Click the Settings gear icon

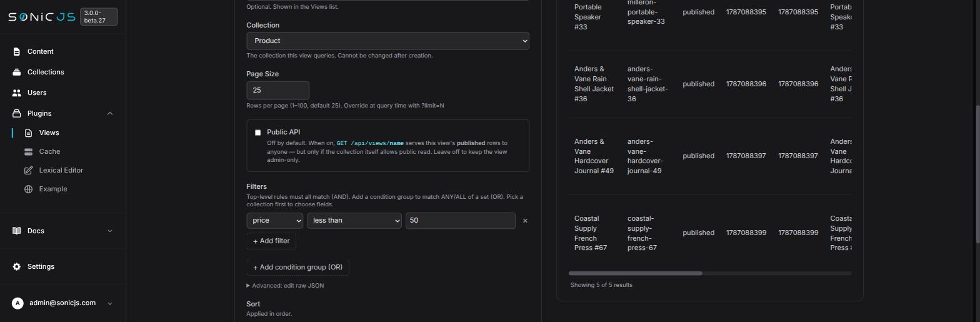point(17,266)
